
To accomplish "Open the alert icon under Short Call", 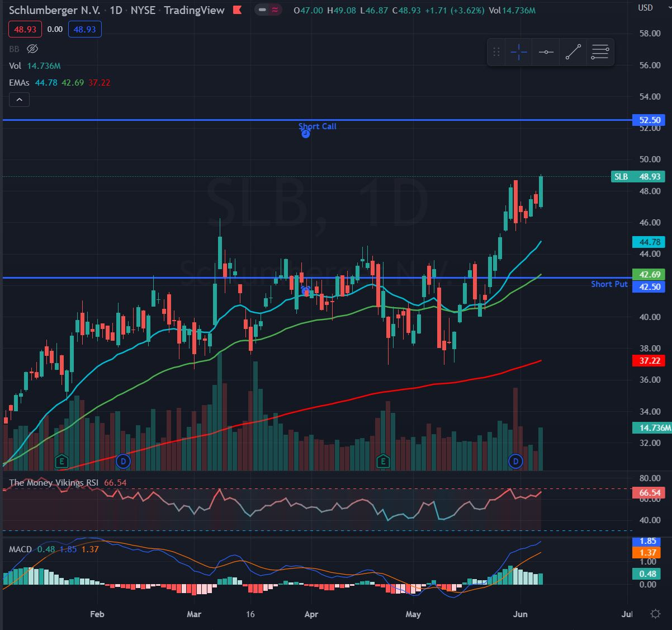I will [305, 134].
